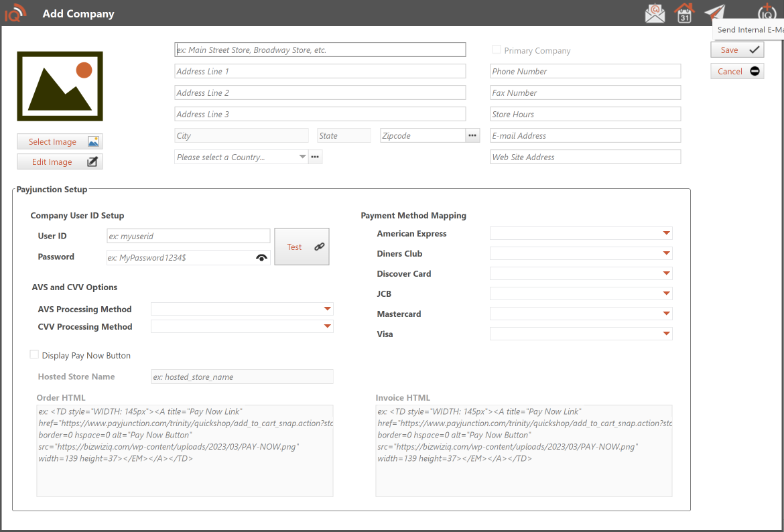Click the IQ logo in top-left corner
784x532 pixels.
[x=15, y=13]
